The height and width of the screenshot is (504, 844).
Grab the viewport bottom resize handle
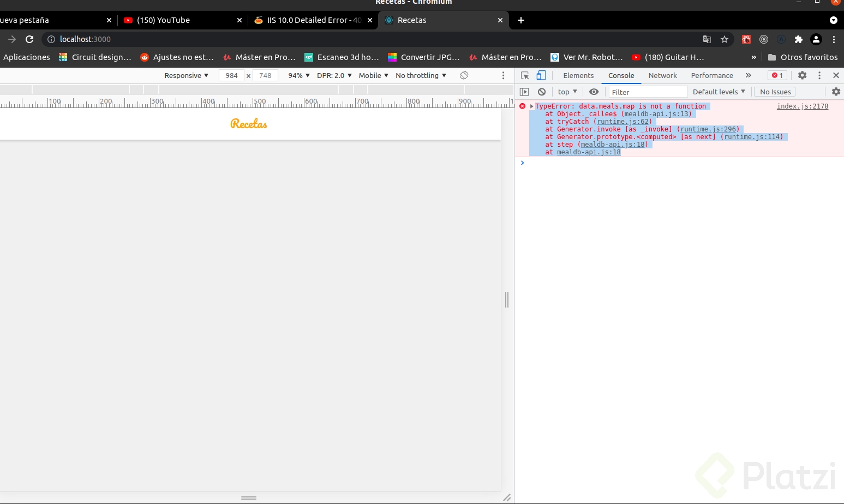point(249,497)
